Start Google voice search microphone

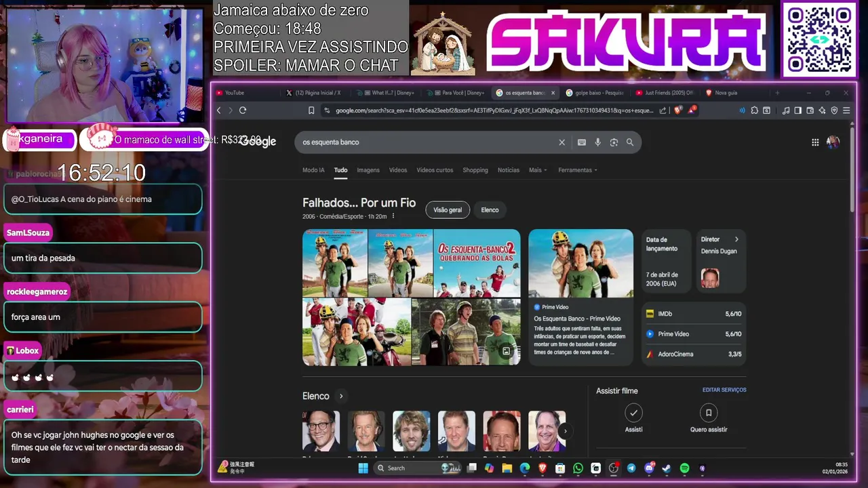pyautogui.click(x=597, y=142)
